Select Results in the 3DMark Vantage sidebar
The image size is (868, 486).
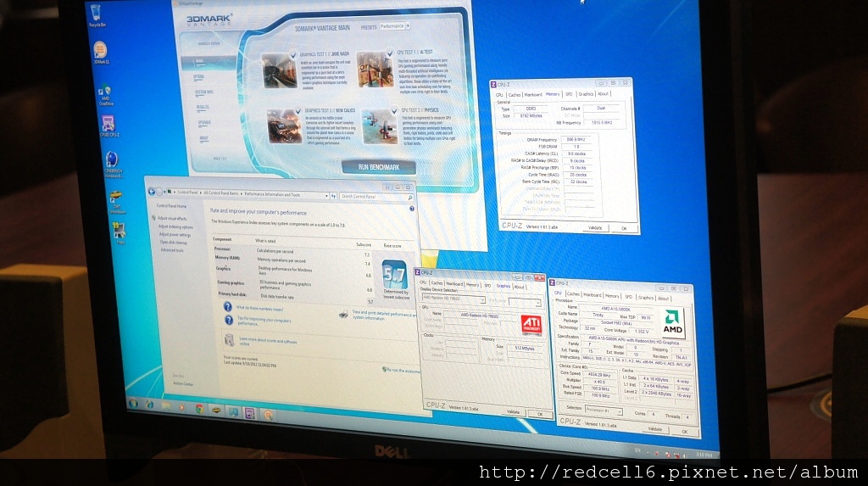203,107
